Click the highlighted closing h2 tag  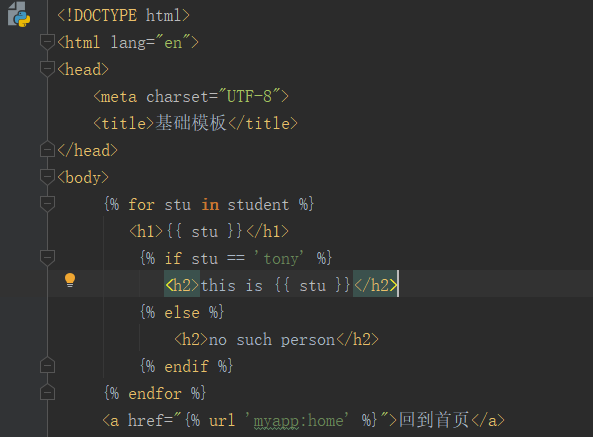[x=375, y=285]
